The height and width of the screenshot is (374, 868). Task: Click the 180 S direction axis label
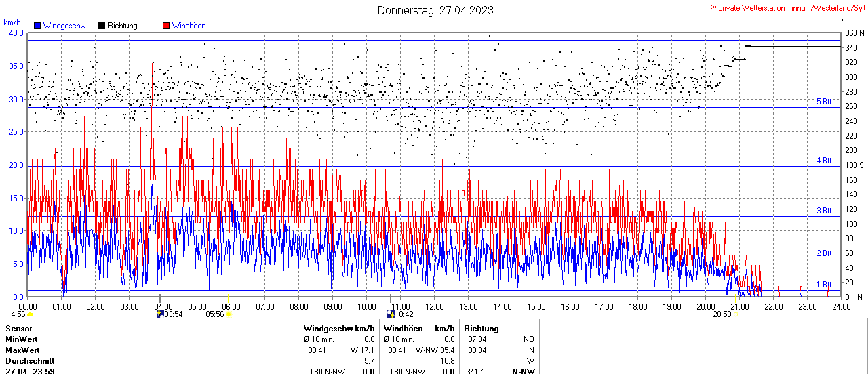coord(854,165)
